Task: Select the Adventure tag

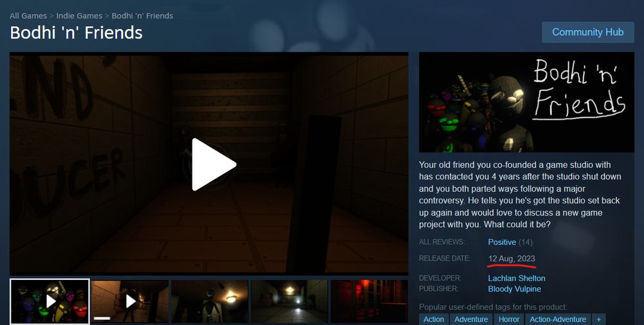Action: coord(471,319)
